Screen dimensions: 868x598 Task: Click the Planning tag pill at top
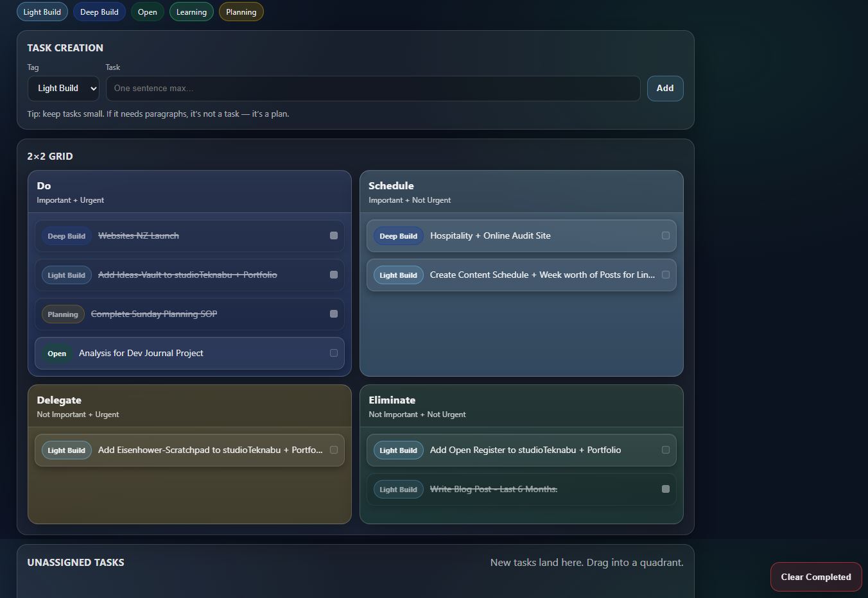pos(241,12)
